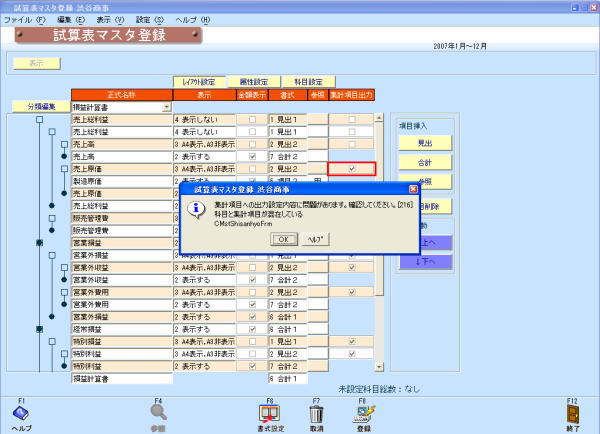Click the 見出 button under 項目挿入
The width and height of the screenshot is (600, 434).
point(425,143)
